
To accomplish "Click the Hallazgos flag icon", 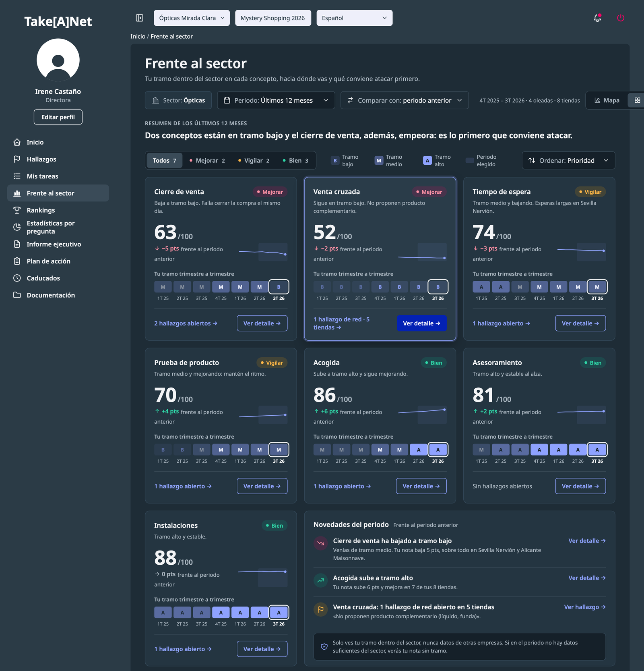I will [x=17, y=159].
